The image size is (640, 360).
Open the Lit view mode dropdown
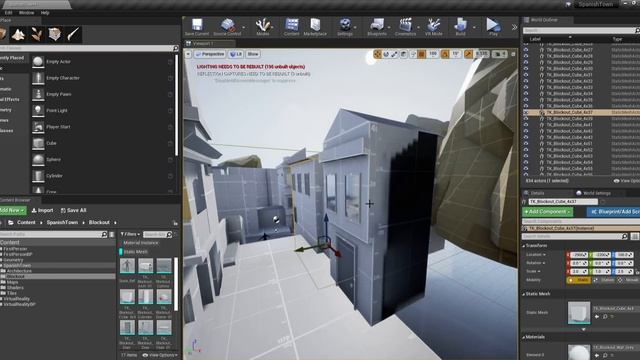[x=236, y=54]
